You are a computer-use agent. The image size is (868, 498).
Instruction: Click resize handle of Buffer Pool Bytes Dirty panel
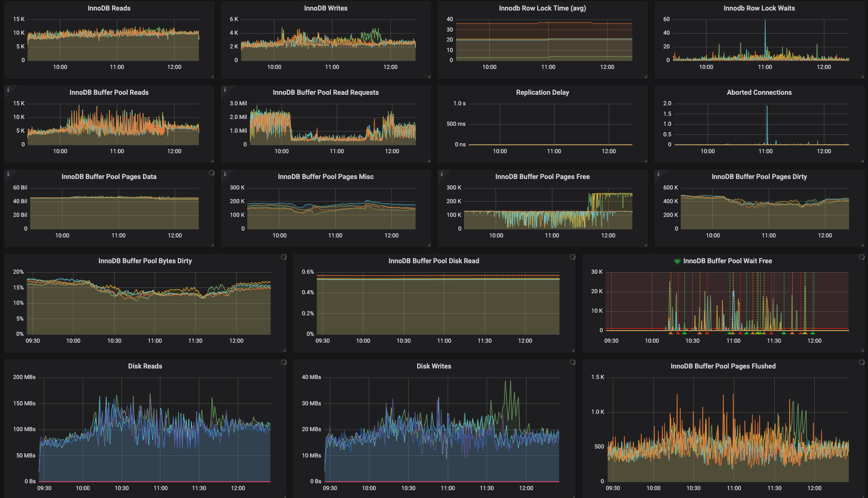pyautogui.click(x=284, y=351)
